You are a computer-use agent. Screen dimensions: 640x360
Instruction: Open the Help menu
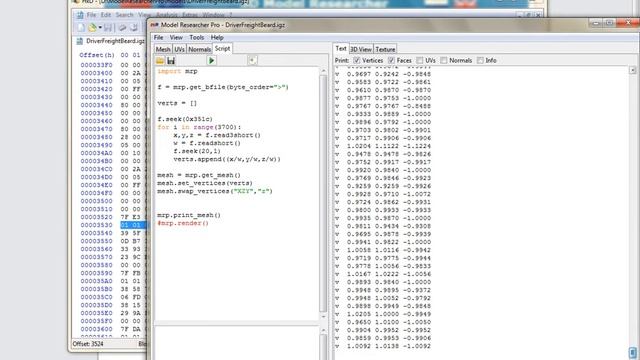pyautogui.click(x=217, y=38)
